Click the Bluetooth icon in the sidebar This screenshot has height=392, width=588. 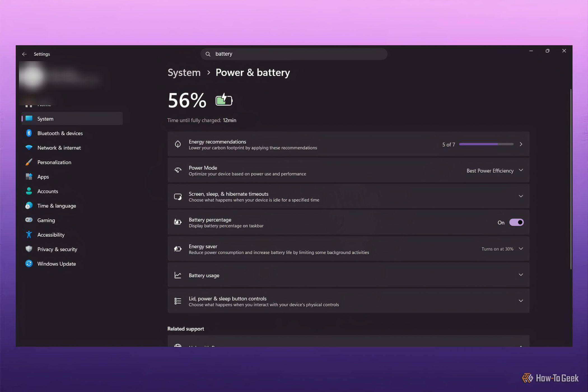(x=29, y=133)
